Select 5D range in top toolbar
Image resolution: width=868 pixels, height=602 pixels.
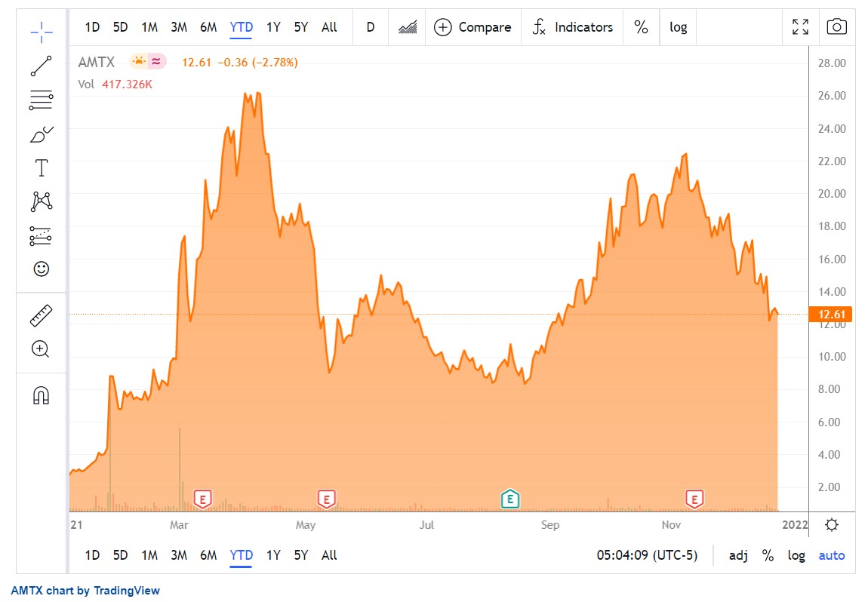(120, 27)
